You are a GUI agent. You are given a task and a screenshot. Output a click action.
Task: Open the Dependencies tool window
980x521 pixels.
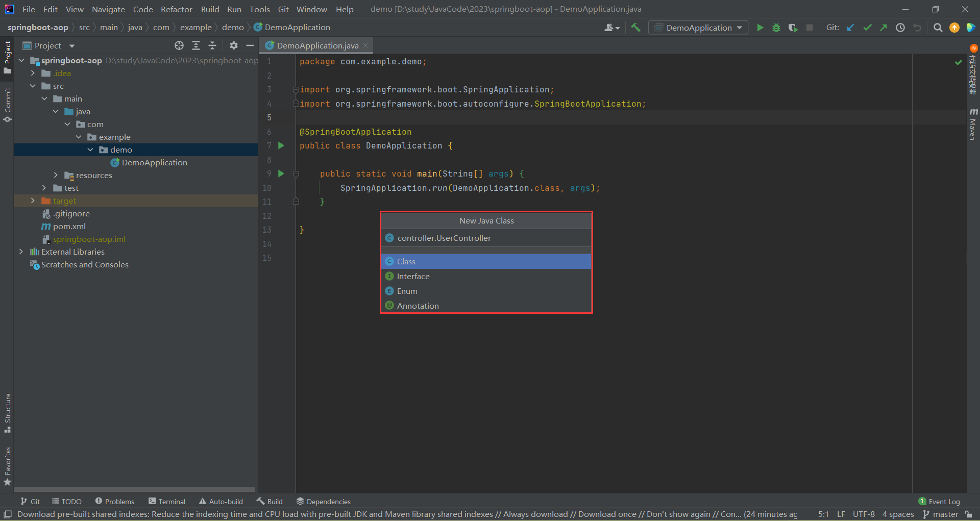click(323, 502)
